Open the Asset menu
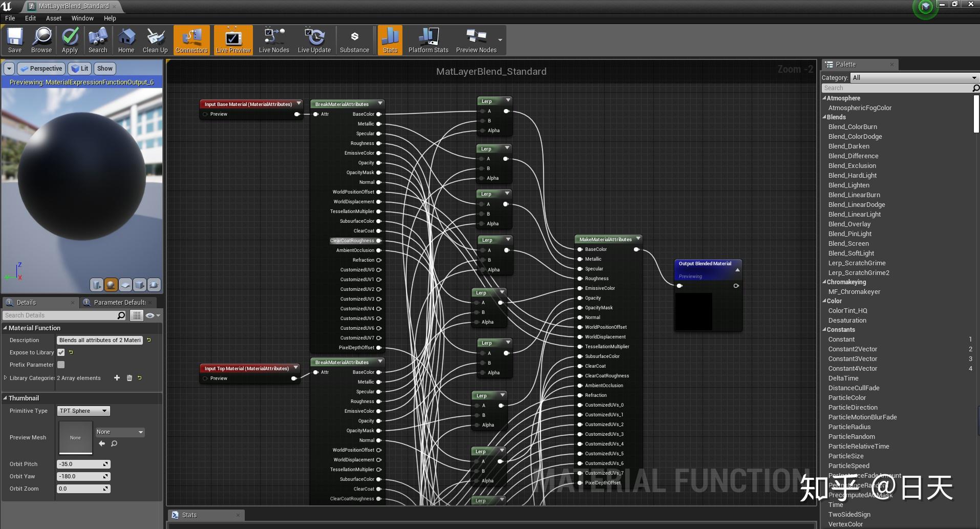The image size is (980, 529). point(53,18)
